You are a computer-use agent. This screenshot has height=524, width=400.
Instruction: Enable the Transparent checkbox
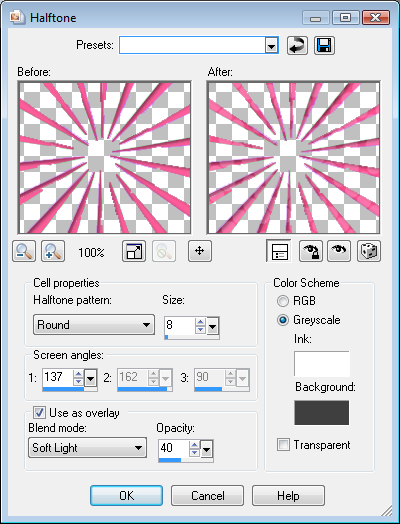pyautogui.click(x=283, y=445)
